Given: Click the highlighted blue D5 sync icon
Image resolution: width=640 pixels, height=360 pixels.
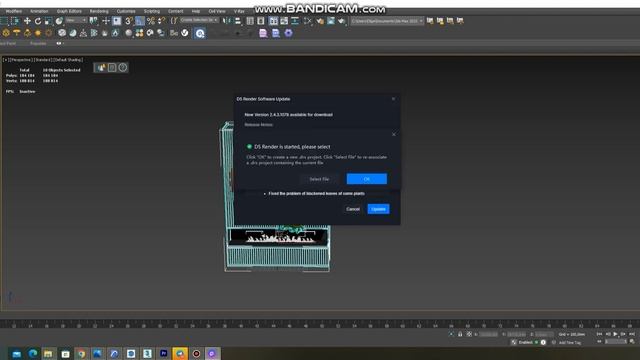Looking at the screenshot, I should pos(200,33).
